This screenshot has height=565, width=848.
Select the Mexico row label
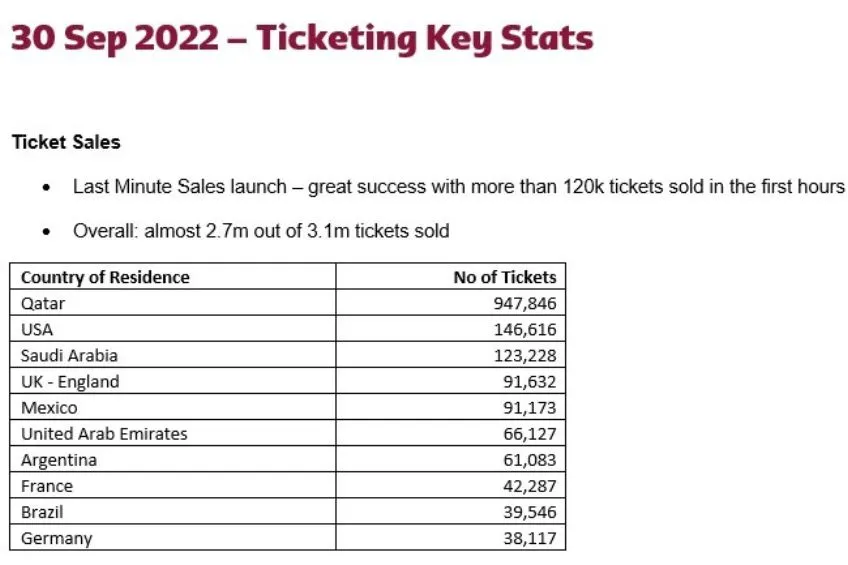tap(49, 408)
